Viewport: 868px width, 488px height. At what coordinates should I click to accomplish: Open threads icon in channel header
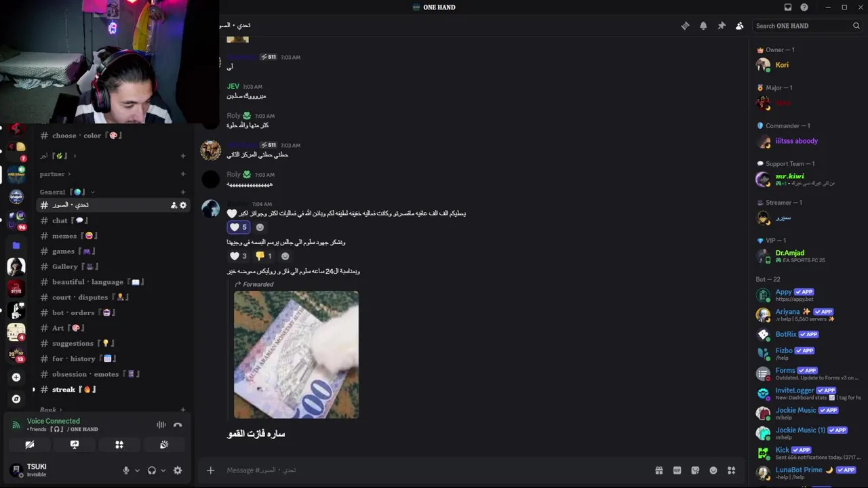click(685, 26)
